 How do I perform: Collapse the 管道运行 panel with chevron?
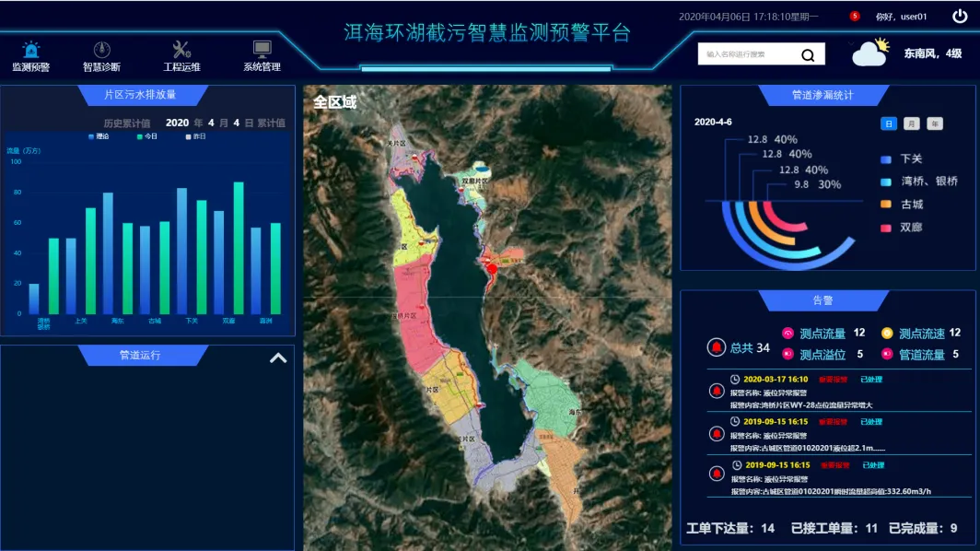(x=278, y=358)
